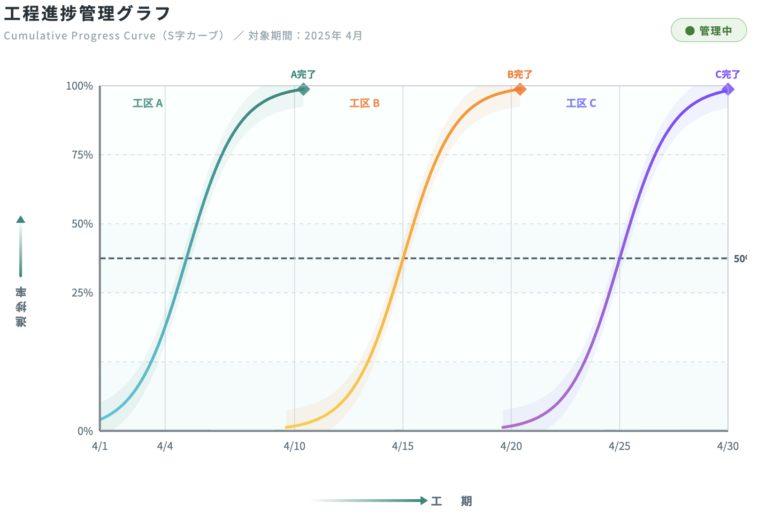Click the dashed threshold line's right-end label
Viewport: 766px width, 532px height.
[x=740, y=259]
